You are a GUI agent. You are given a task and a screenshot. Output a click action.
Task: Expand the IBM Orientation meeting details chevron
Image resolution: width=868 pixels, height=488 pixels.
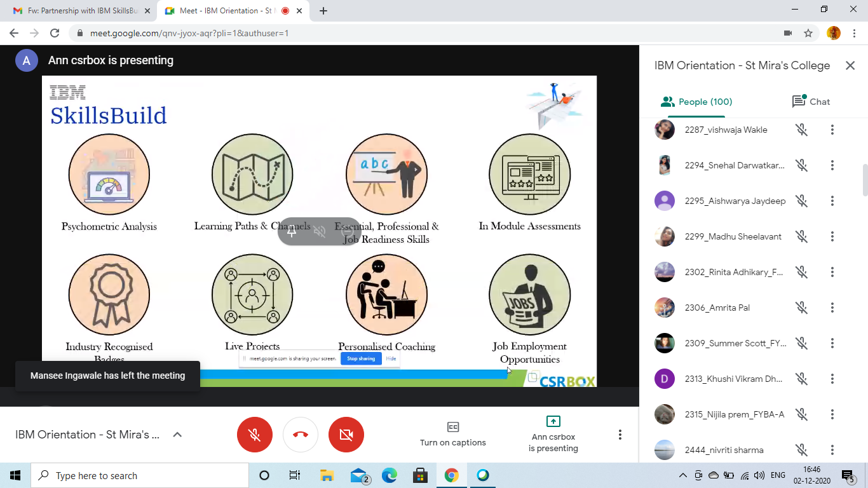tap(177, 435)
